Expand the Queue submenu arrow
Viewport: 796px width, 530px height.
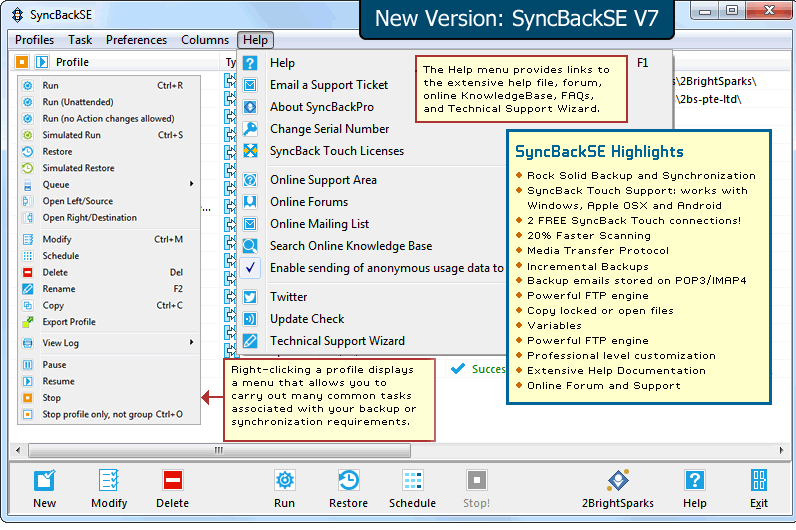click(191, 184)
